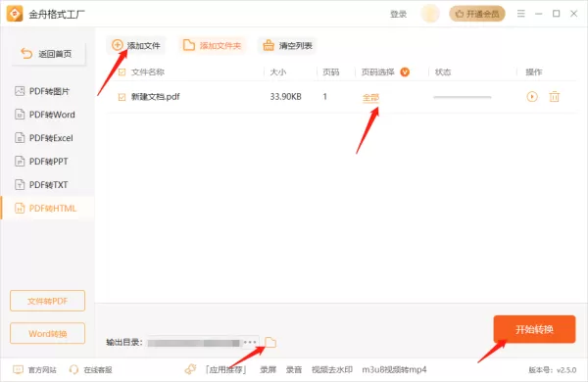Click the 返回首页 button label
Image resolution: width=588 pixels, height=382 pixels.
click(x=55, y=54)
